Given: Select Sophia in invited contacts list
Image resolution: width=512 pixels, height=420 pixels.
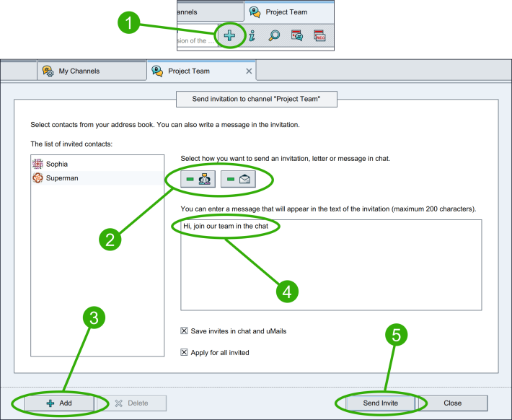Looking at the screenshot, I should click(97, 164).
